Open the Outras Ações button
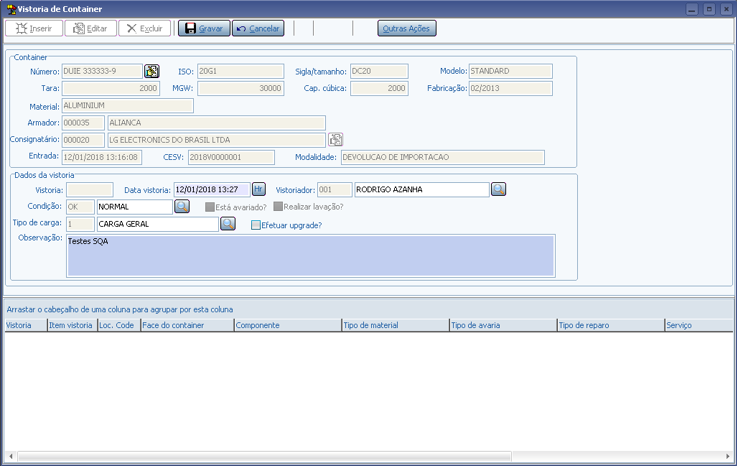The image size is (737, 466). coord(407,28)
